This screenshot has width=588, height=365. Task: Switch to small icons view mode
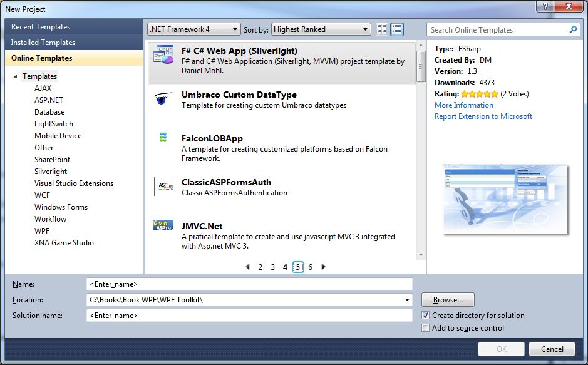pos(381,29)
